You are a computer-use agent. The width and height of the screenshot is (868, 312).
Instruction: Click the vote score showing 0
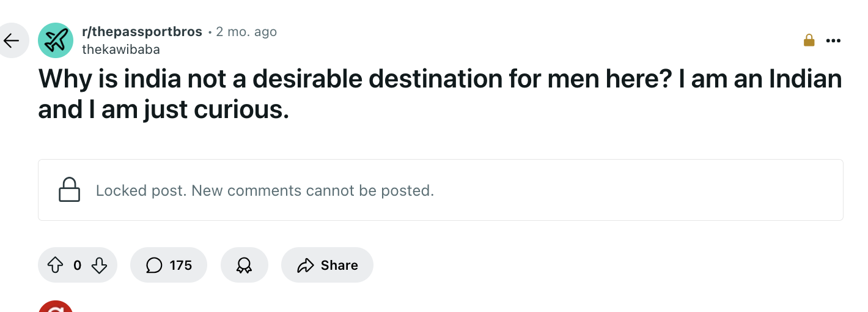point(77,266)
